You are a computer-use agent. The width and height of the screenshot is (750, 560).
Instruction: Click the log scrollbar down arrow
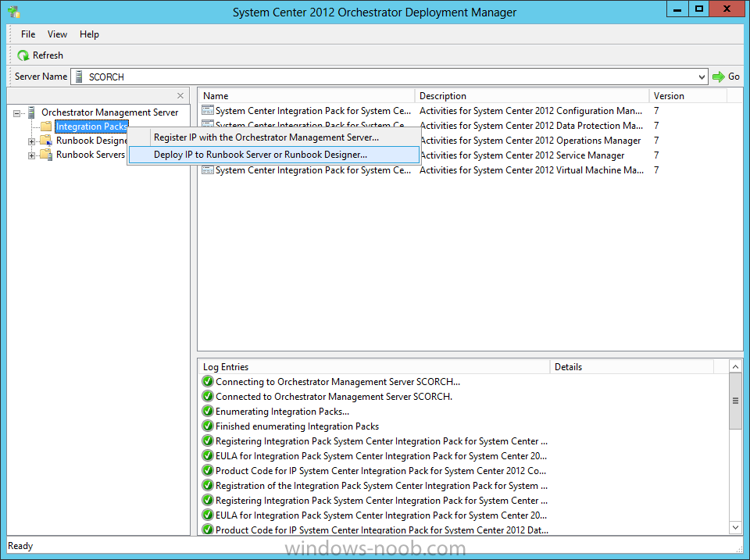pos(736,527)
